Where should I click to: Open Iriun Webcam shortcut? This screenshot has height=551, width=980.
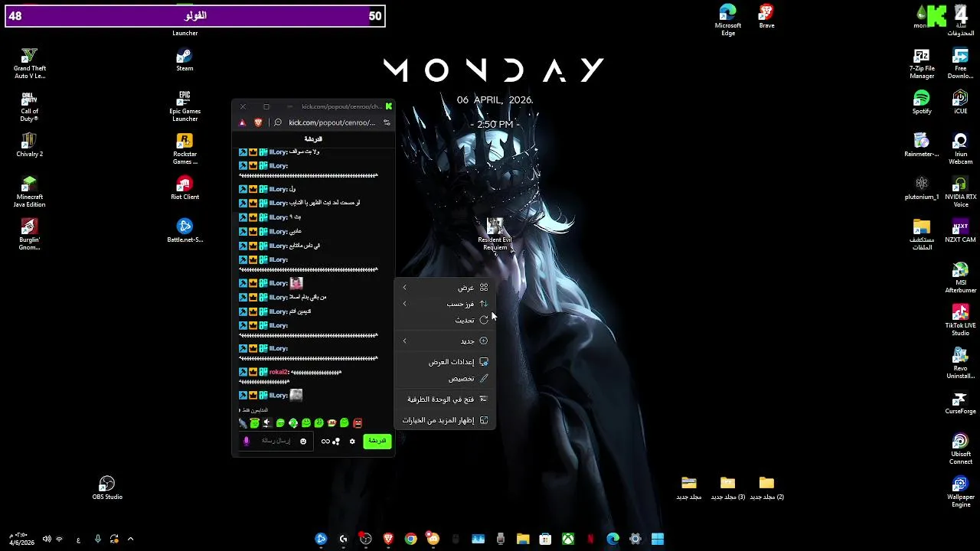tap(960, 149)
